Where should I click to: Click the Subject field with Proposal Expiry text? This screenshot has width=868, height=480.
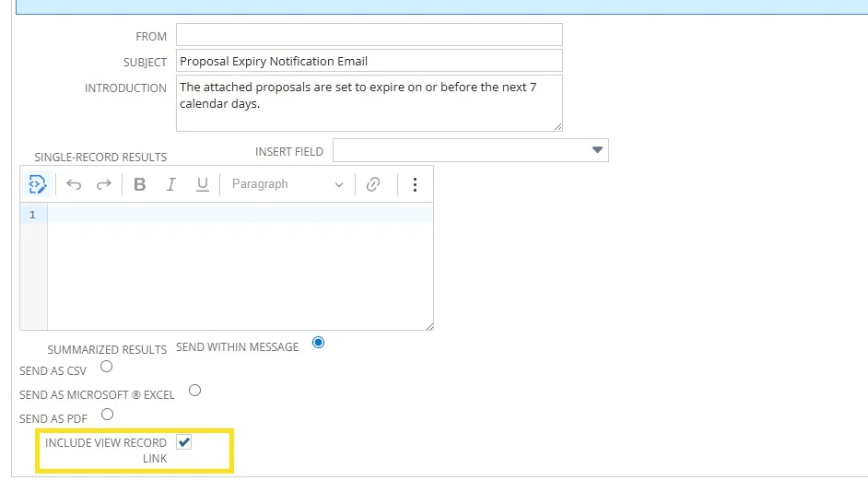pos(369,61)
